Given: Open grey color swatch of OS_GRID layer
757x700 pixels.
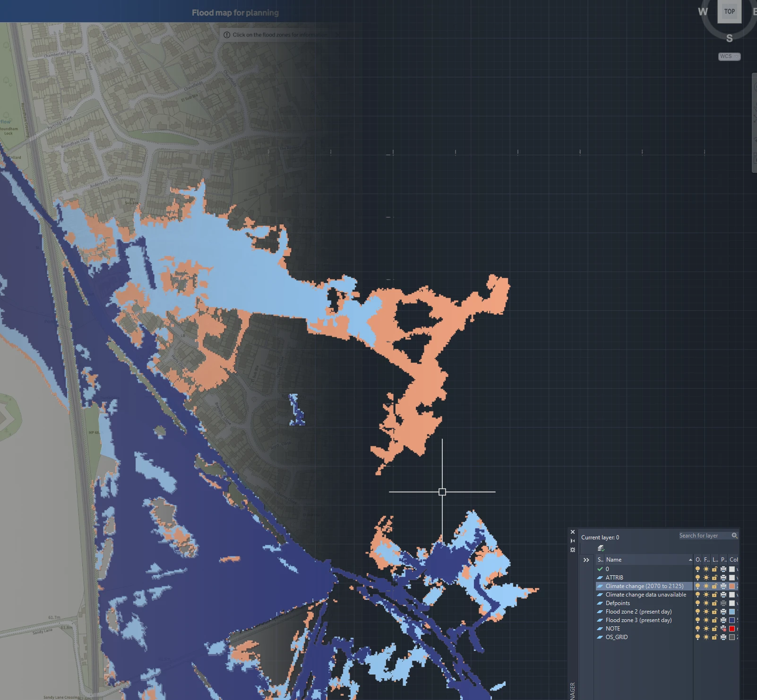Looking at the screenshot, I should click(732, 637).
